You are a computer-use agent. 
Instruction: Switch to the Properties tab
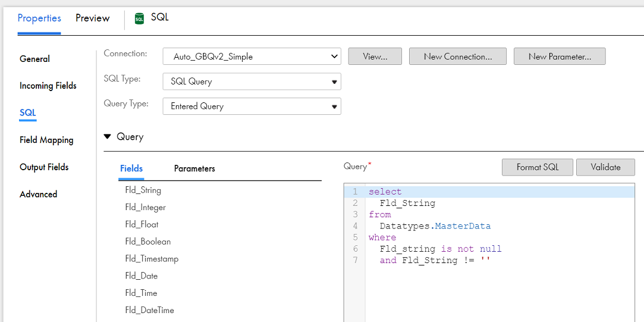tap(39, 18)
